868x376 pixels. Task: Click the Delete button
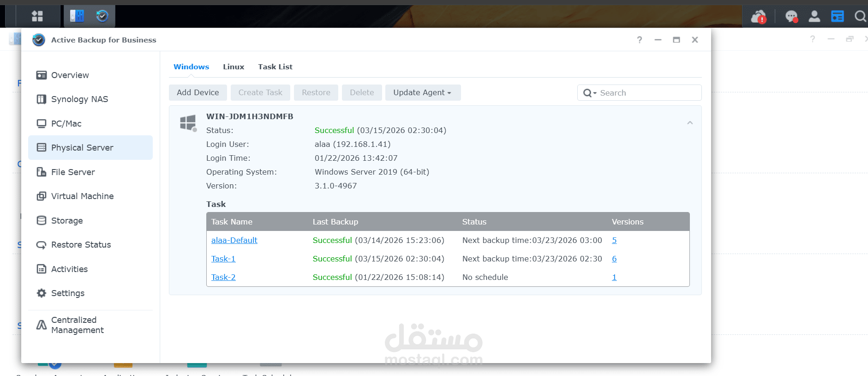(362, 92)
